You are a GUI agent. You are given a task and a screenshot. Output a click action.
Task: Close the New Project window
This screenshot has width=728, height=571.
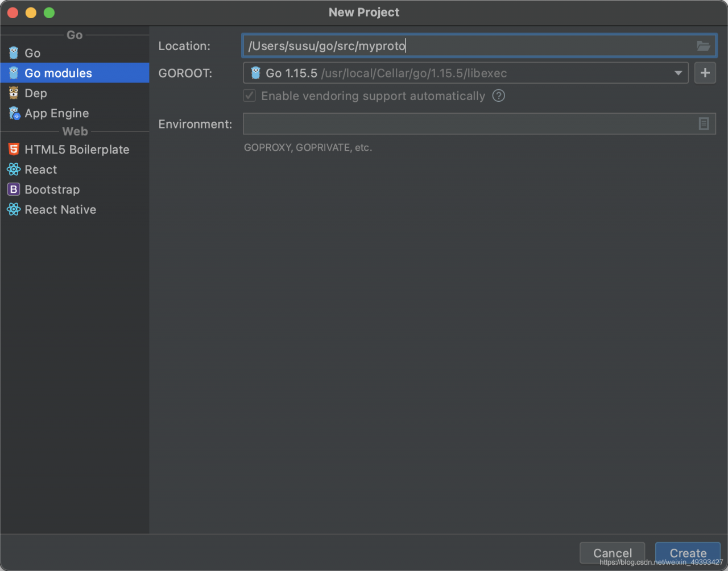tap(13, 13)
